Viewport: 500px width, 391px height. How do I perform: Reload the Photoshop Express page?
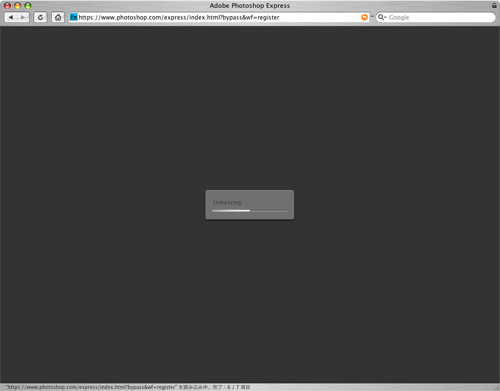coord(40,17)
